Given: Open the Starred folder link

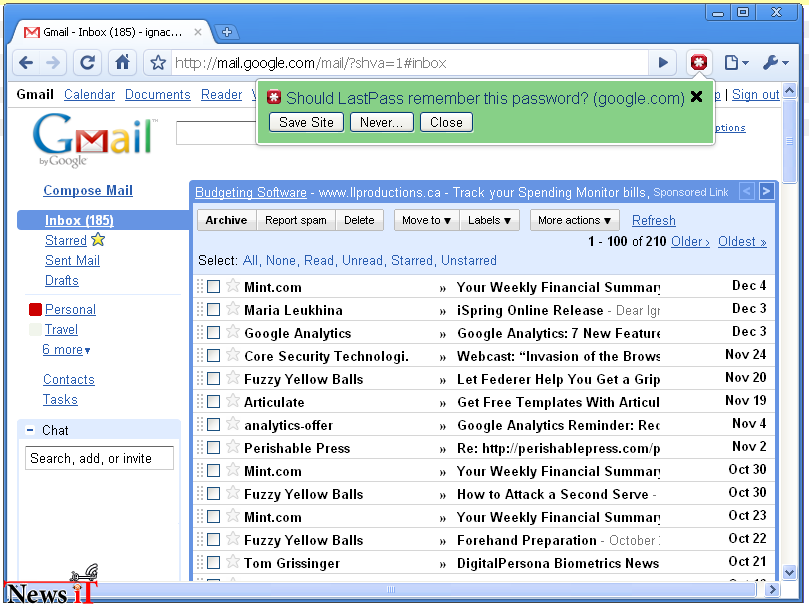Looking at the screenshot, I should coord(66,241).
